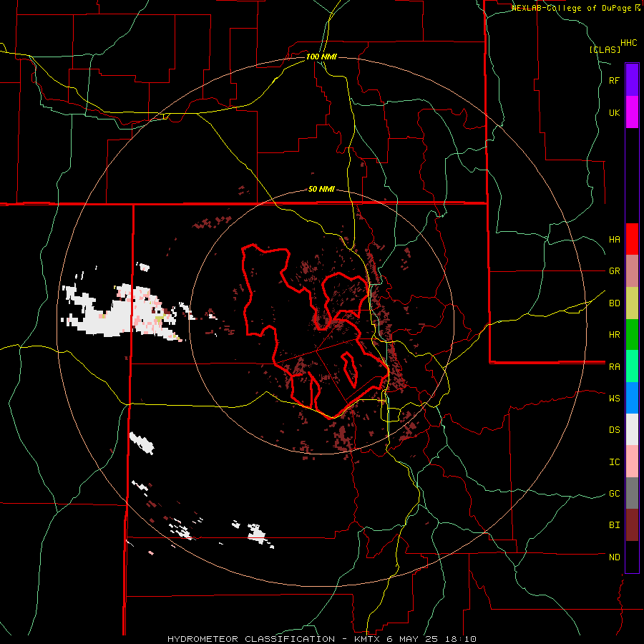Click the GR dusty pink legend swatch
Viewport: 644px width, 644px height.
pos(632,271)
